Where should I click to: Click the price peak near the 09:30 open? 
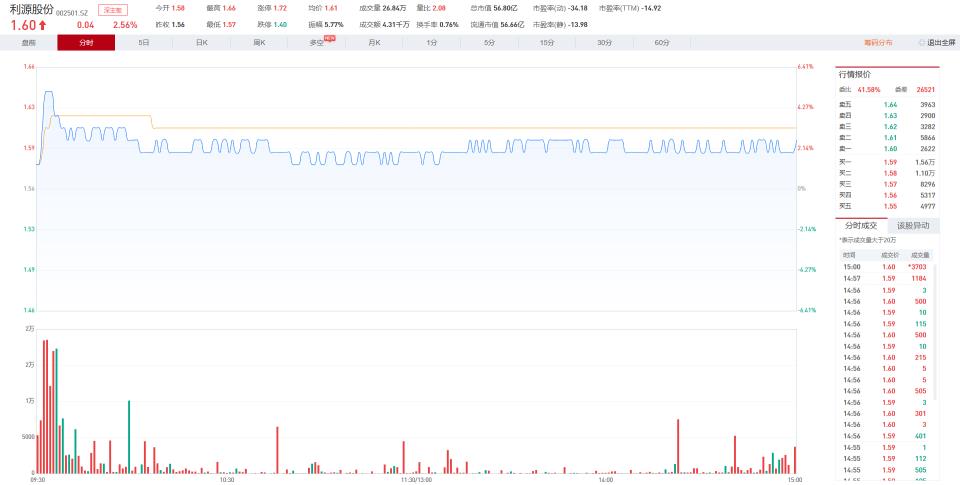[48, 92]
